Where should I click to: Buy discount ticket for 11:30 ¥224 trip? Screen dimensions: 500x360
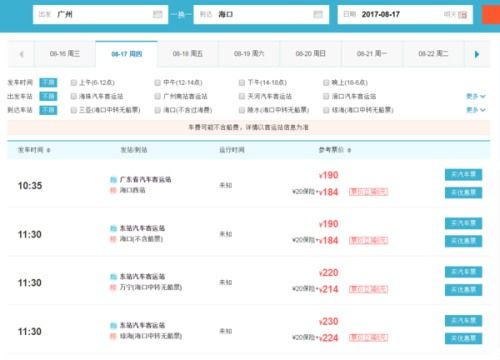[x=463, y=339]
